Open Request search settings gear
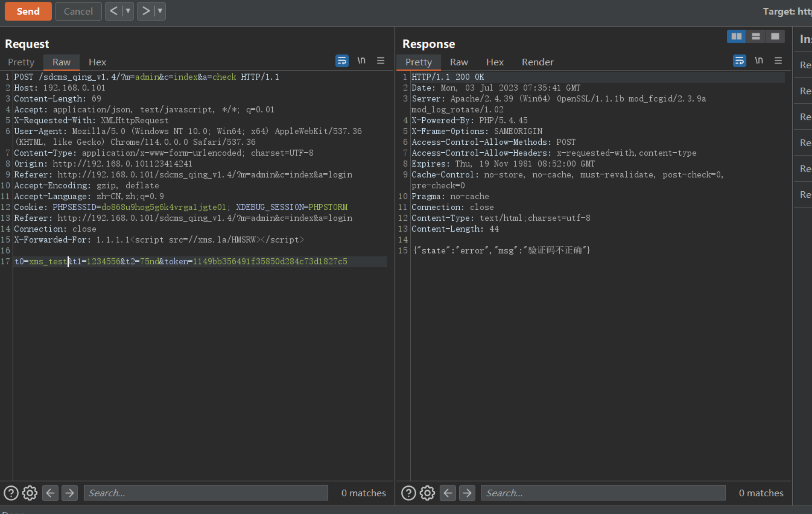Screen dimensions: 812x514 pyautogui.click(x=30, y=493)
